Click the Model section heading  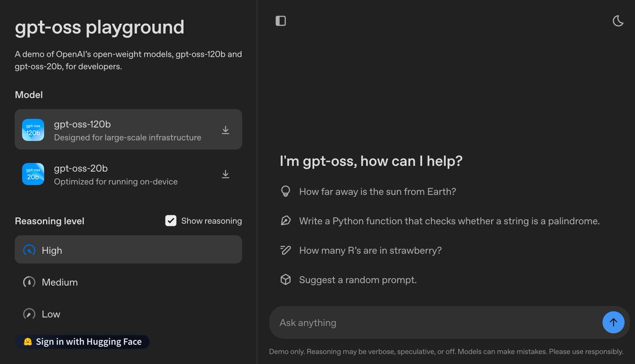(x=29, y=95)
